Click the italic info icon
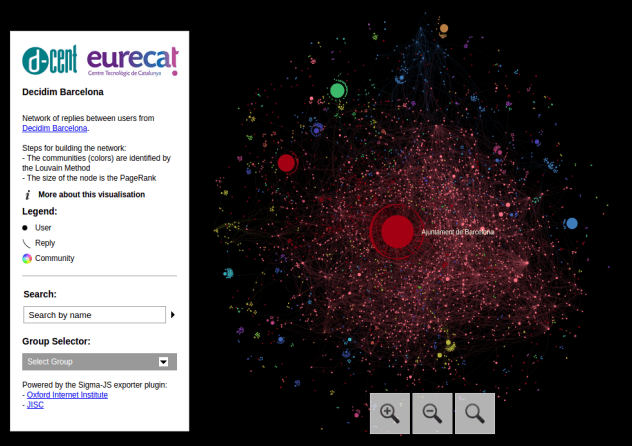The width and height of the screenshot is (632, 446). (x=28, y=195)
